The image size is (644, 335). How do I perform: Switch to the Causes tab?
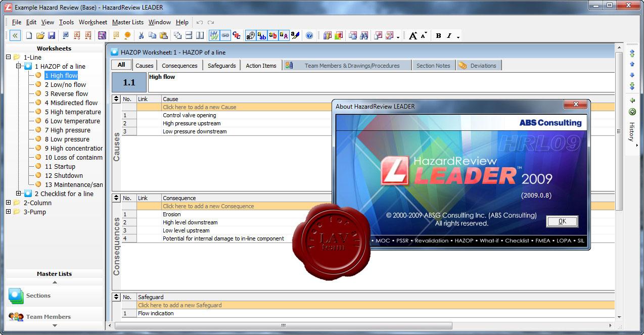pos(145,66)
